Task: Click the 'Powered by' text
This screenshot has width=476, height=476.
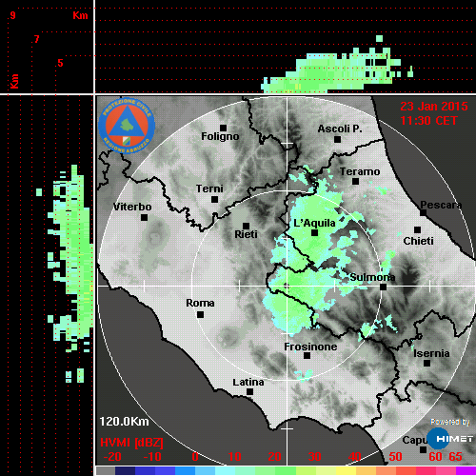Action: [x=450, y=422]
